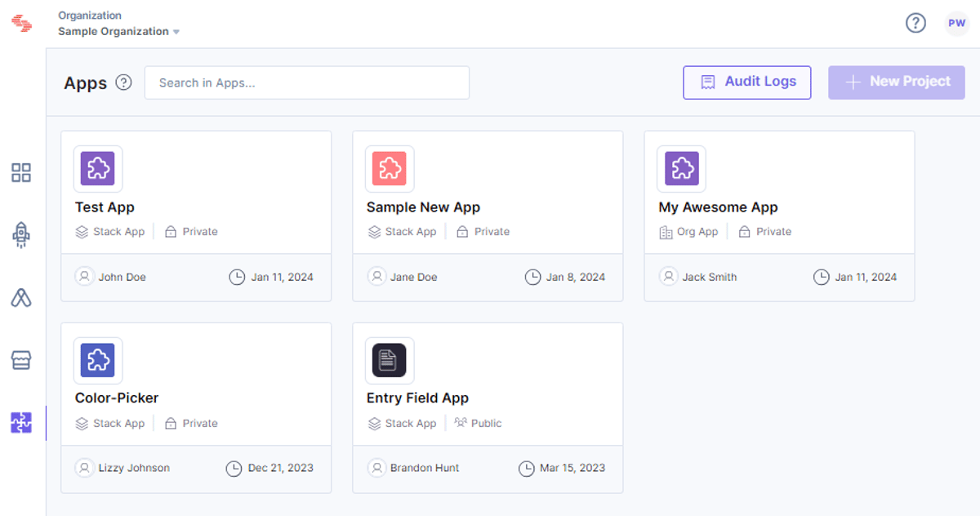Click the user icon beside Brandon Hunt

[x=376, y=468]
